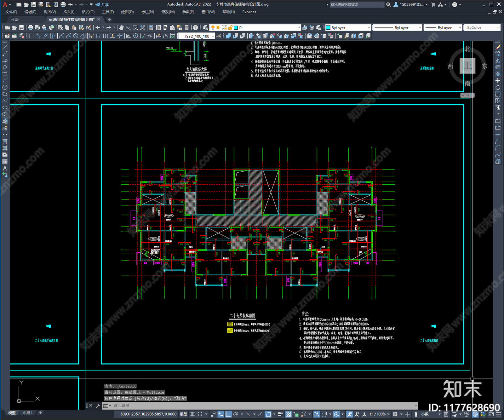This screenshot has width=504, height=420.
Task: Click the Autodesk App Store cart icon
Action: [x=433, y=4]
